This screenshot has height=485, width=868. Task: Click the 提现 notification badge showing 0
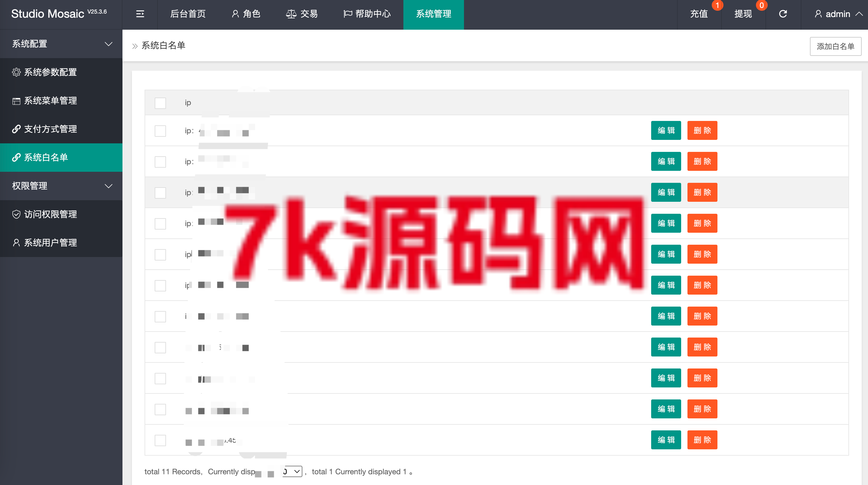761,5
